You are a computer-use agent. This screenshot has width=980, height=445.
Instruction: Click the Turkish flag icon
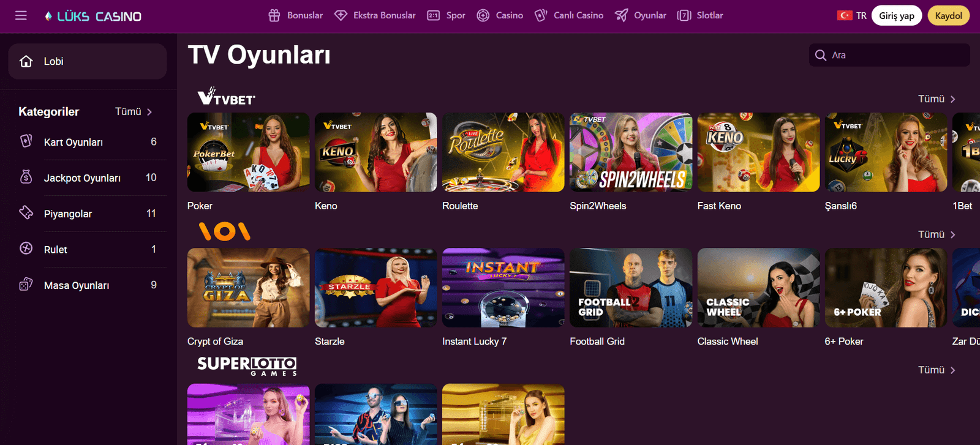845,16
